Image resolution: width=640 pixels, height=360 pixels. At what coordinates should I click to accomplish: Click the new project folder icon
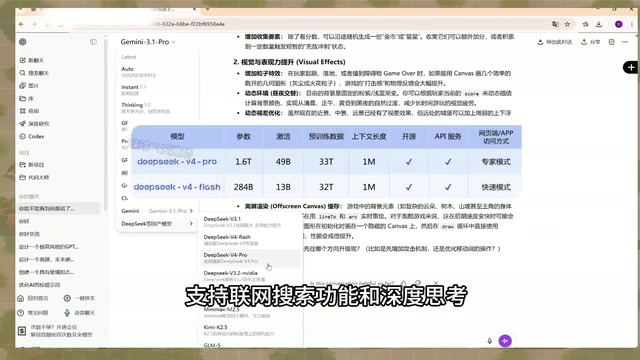click(x=22, y=164)
